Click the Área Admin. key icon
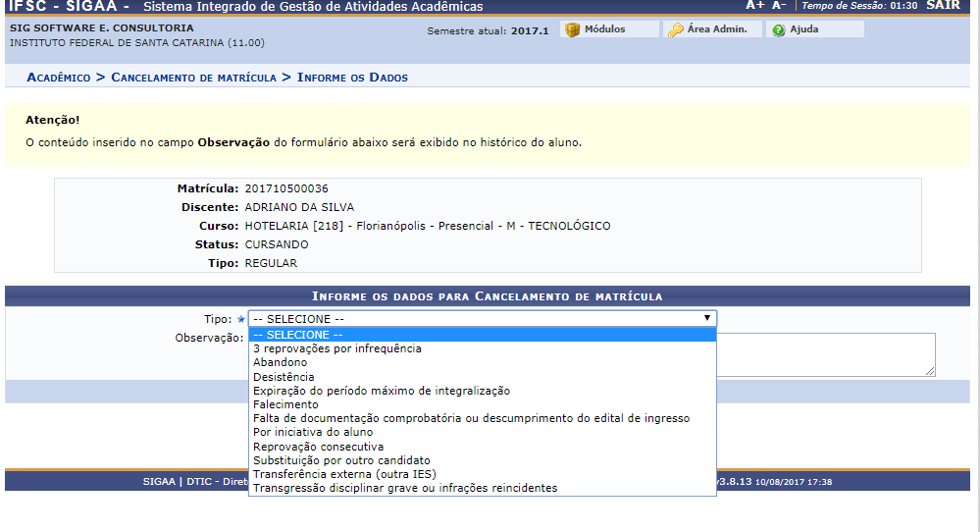Screen dimensions: 980x532 click(x=676, y=30)
